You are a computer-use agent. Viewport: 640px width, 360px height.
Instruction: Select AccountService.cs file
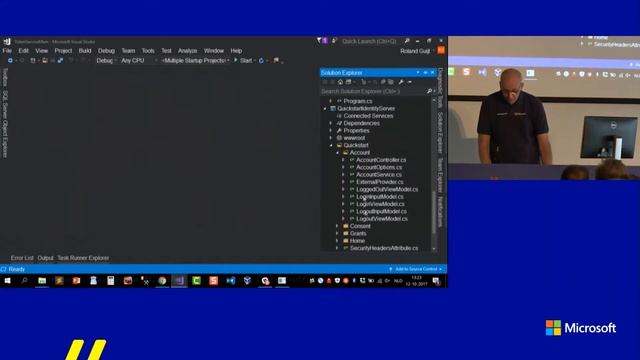(379, 175)
